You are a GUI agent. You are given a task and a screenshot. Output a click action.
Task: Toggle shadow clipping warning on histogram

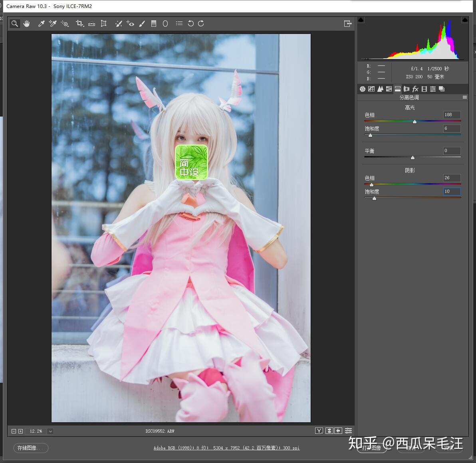pos(361,20)
